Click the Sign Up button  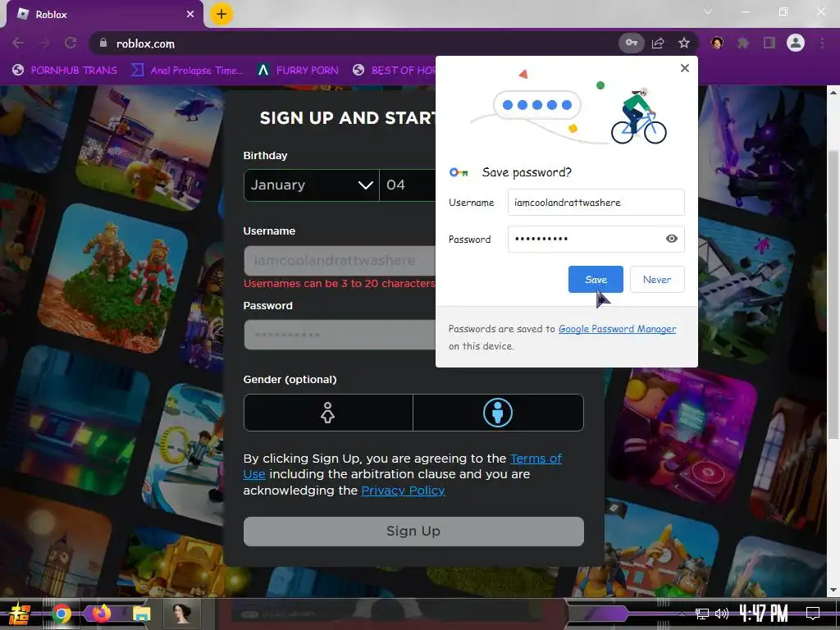coord(413,532)
